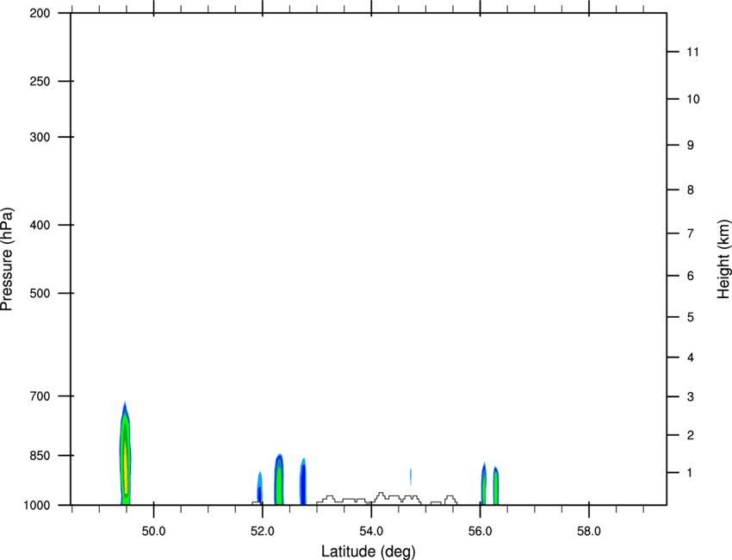This screenshot has width=732, height=560.
Task: Select the 300 pressure tick label
Action: pyautogui.click(x=40, y=137)
